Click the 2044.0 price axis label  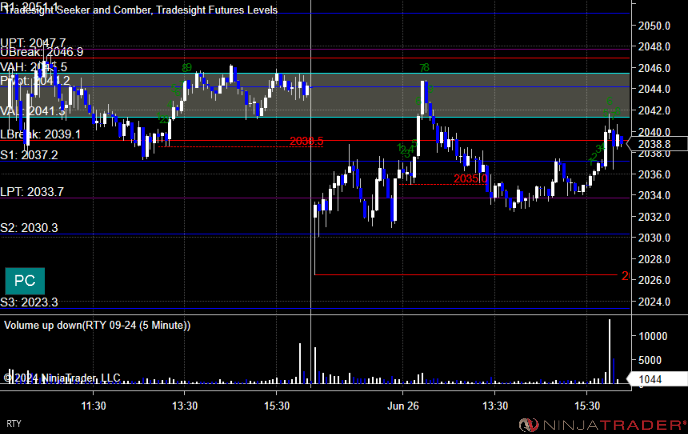654,89
